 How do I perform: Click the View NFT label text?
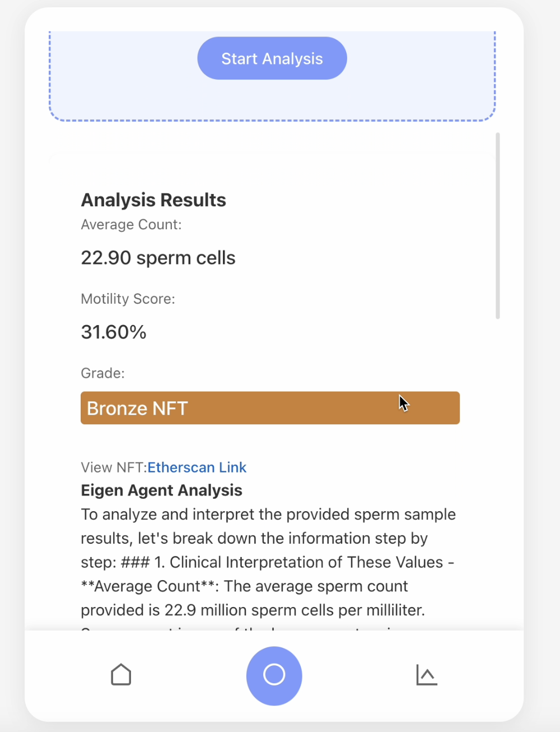pyautogui.click(x=113, y=467)
